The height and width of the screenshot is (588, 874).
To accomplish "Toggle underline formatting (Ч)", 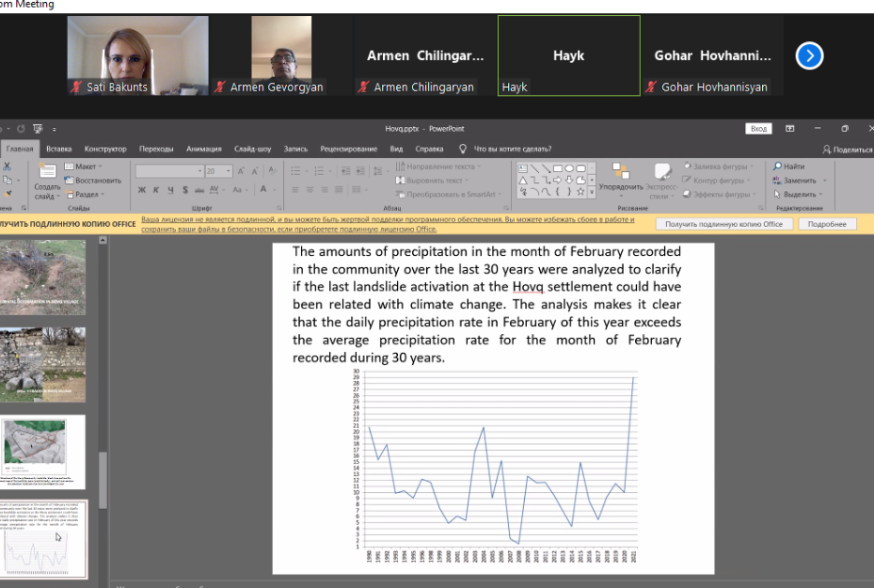I will click(x=168, y=190).
